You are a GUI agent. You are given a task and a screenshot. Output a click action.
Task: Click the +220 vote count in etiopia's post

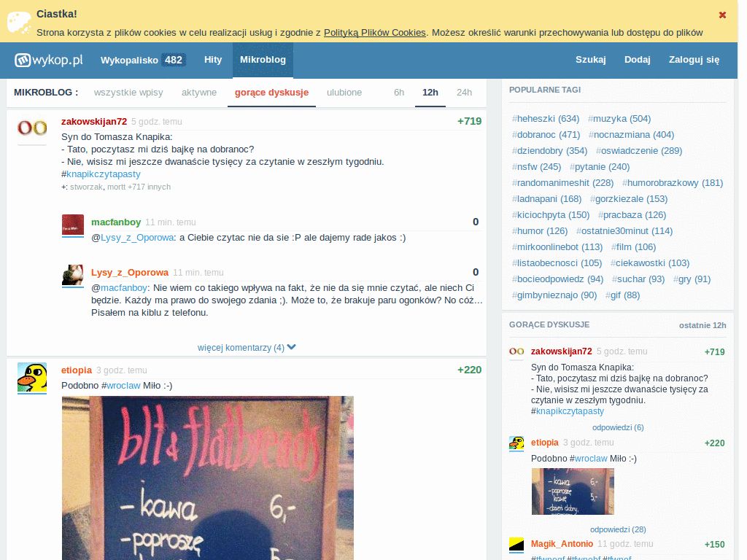pyautogui.click(x=469, y=370)
